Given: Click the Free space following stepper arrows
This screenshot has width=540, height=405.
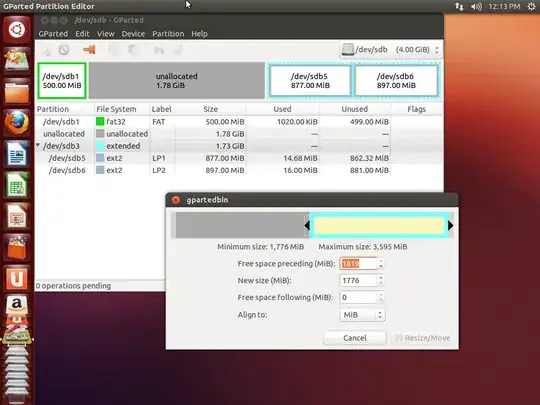Looking at the screenshot, I should coord(381,298).
